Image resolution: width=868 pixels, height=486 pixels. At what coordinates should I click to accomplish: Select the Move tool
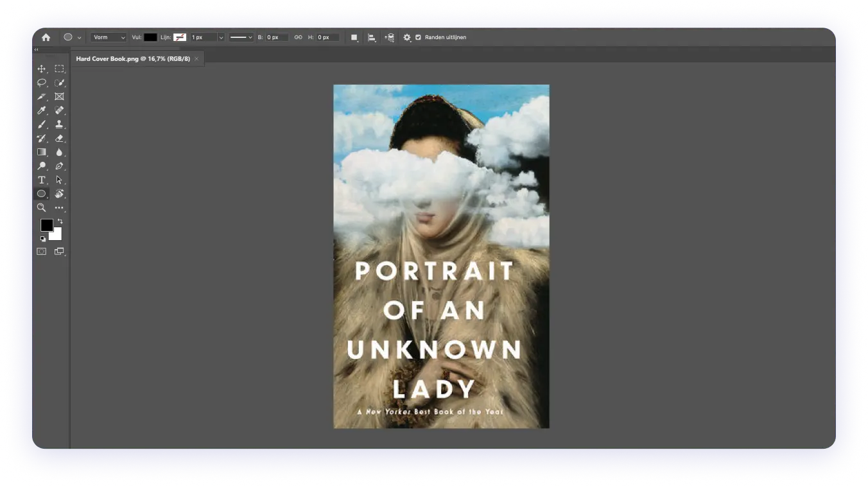coord(42,69)
